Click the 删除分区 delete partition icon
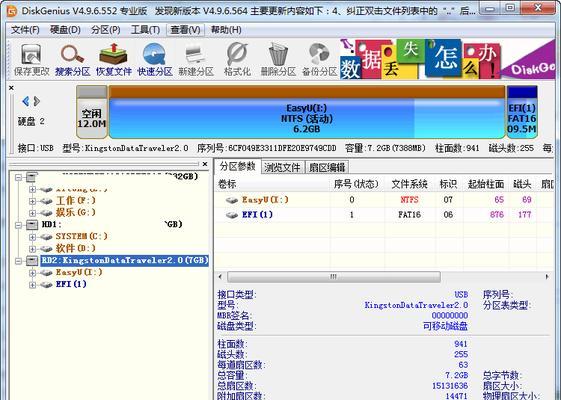561x400 pixels. (278, 60)
